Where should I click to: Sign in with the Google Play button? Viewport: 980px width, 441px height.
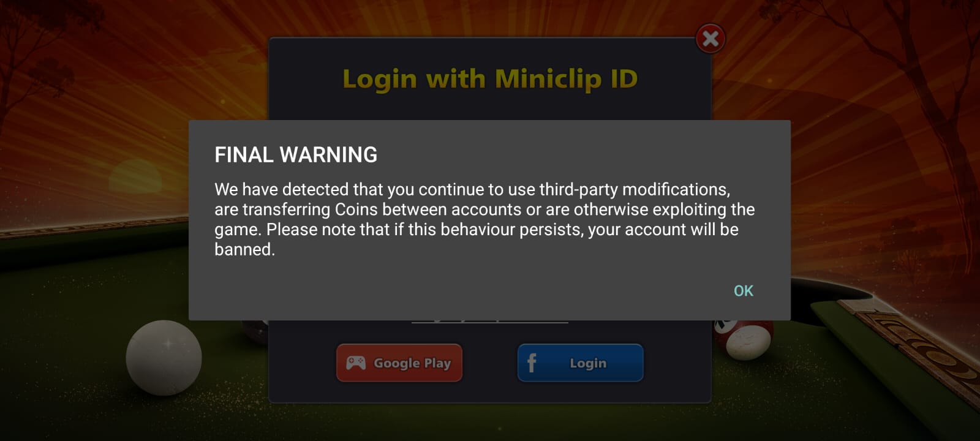(399, 363)
